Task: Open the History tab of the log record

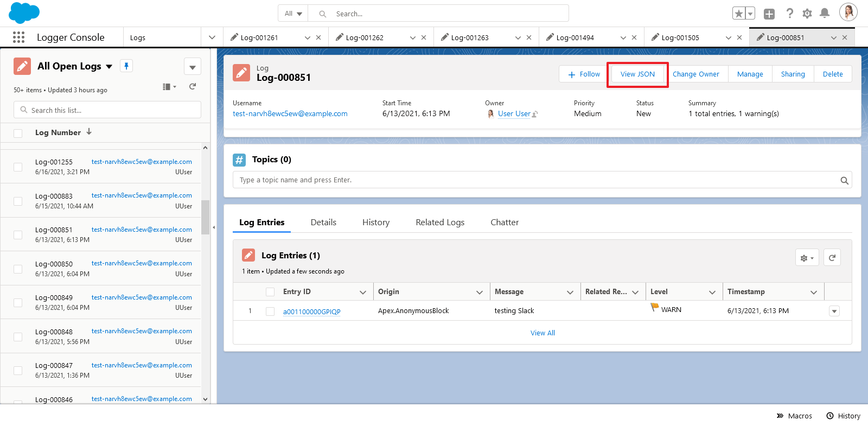Action: [376, 222]
